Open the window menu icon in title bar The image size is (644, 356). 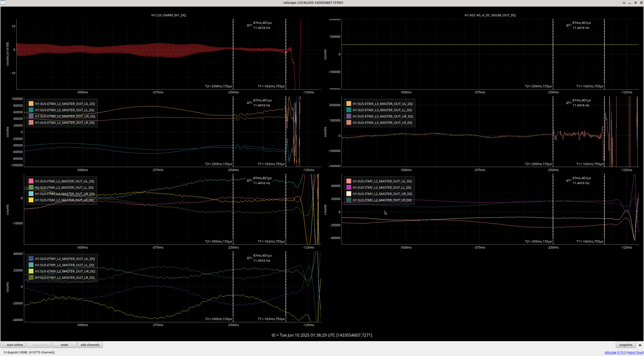point(3,3)
